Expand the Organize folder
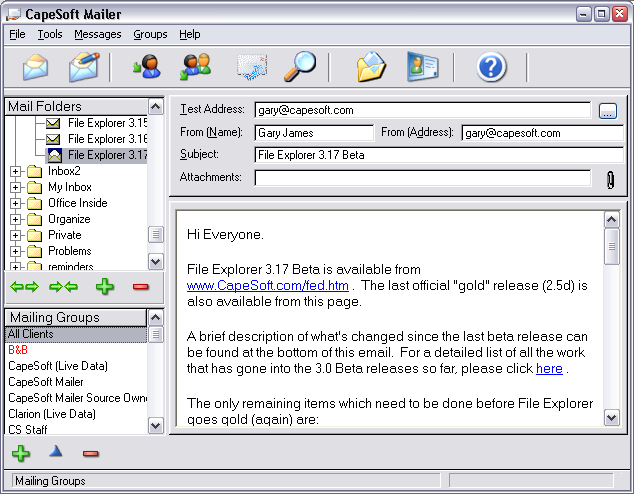The height and width of the screenshot is (494, 635). (x=15, y=219)
